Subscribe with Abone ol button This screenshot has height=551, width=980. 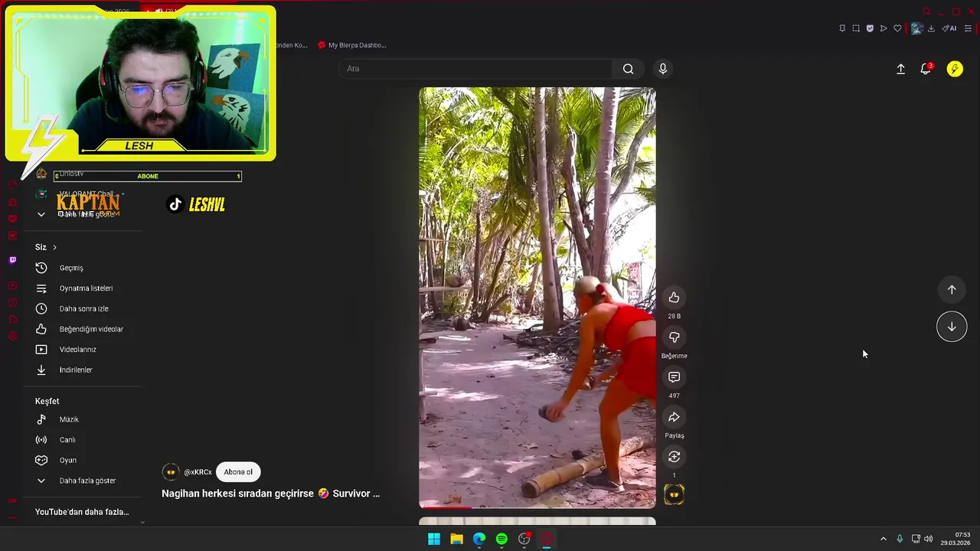(238, 472)
